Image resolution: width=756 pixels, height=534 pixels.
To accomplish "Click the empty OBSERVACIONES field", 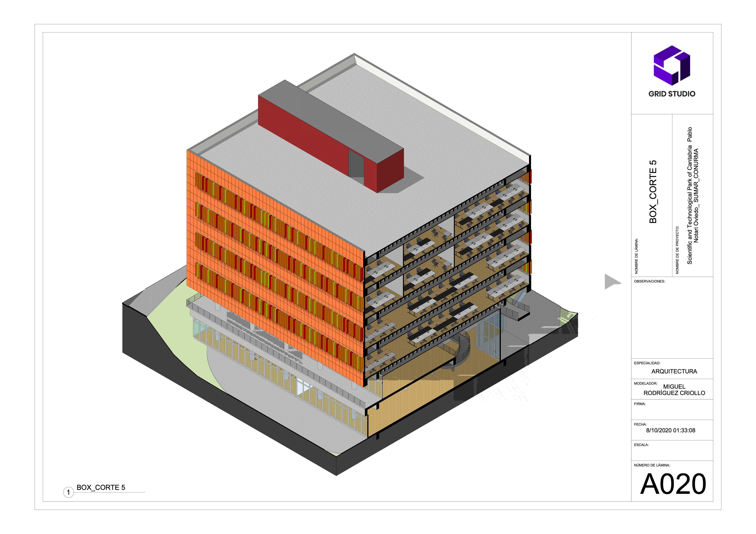I will click(672, 319).
